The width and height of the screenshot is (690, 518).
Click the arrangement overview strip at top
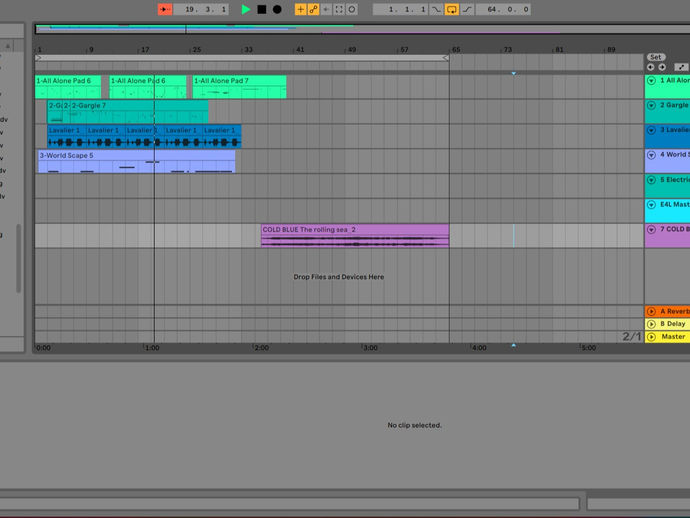point(362,29)
